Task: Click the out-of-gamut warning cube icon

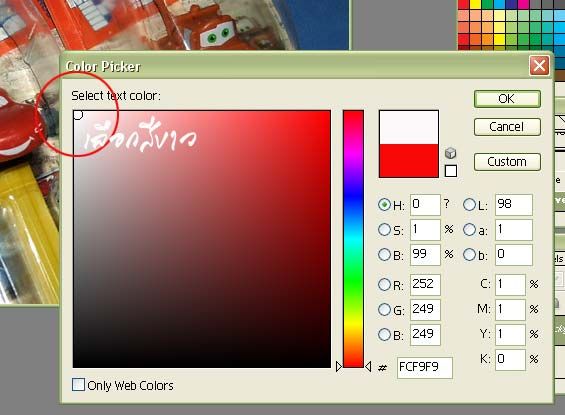Action: pos(450,153)
